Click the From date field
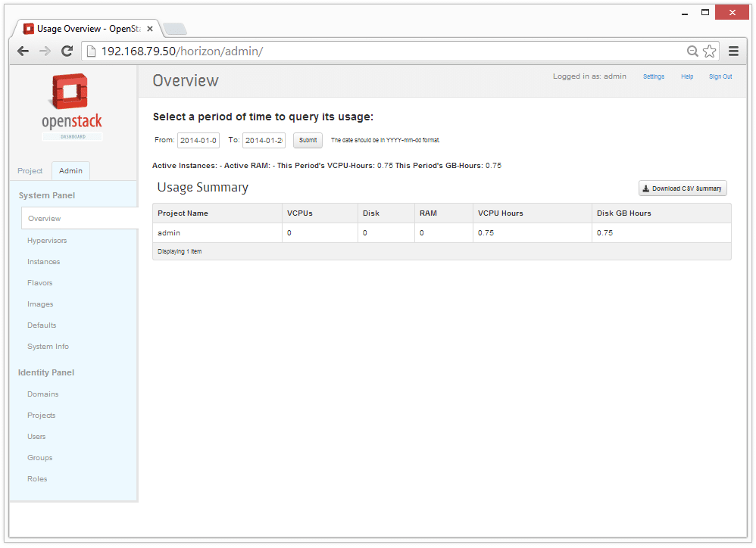Viewport: 756px width, 548px height. coord(198,140)
